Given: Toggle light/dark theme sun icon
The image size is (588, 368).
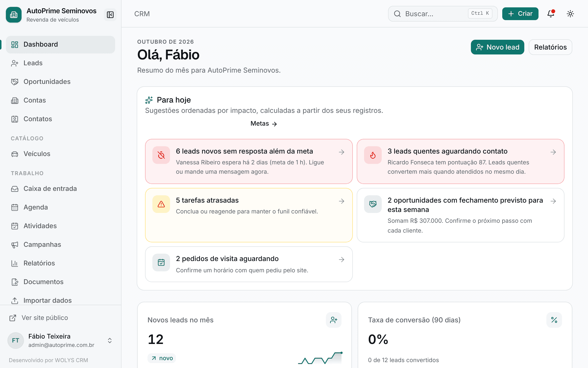Looking at the screenshot, I should pyautogui.click(x=570, y=14).
